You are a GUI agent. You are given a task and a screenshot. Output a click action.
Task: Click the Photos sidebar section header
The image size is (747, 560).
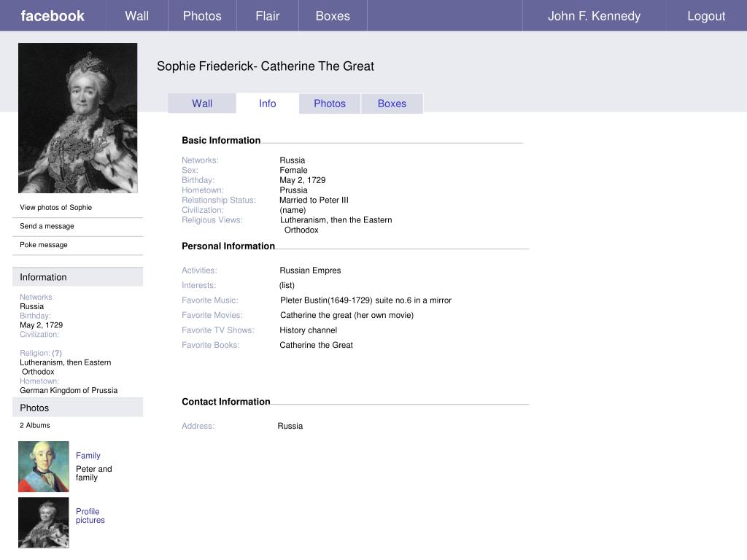pos(77,408)
